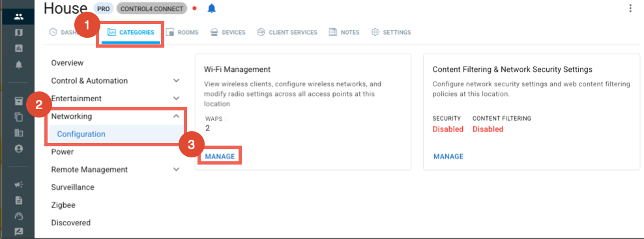Open the archive box sidebar icon
The image size is (644, 239).
18,102
